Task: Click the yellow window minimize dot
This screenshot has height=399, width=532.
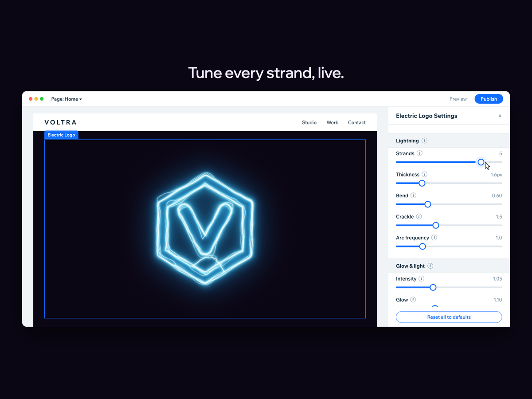Action: pyautogui.click(x=36, y=99)
